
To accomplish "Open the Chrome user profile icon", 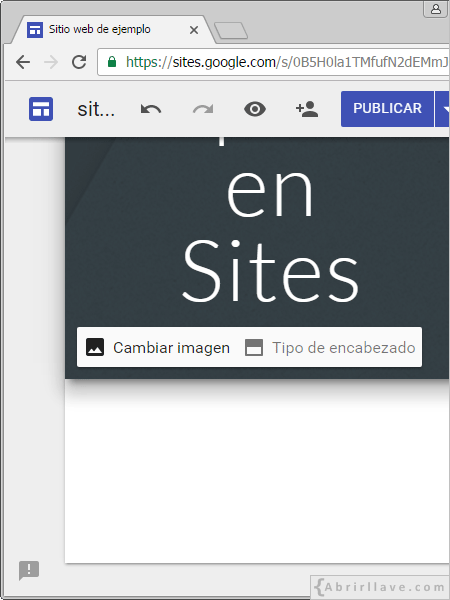I will (x=436, y=9).
